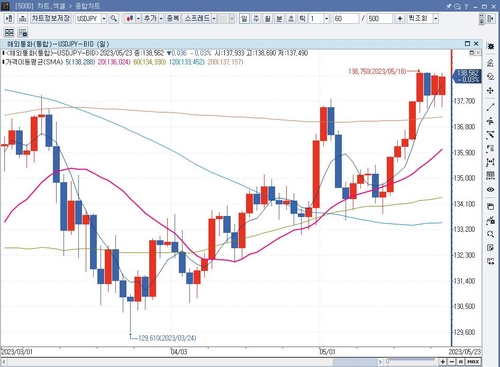This screenshot has width=500, height=367.
Task: Toggle the 중복 overlay button
Action: pyautogui.click(x=173, y=19)
